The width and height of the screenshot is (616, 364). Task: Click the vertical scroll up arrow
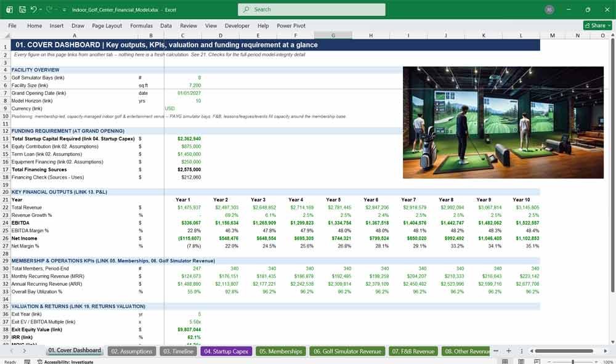click(612, 35)
